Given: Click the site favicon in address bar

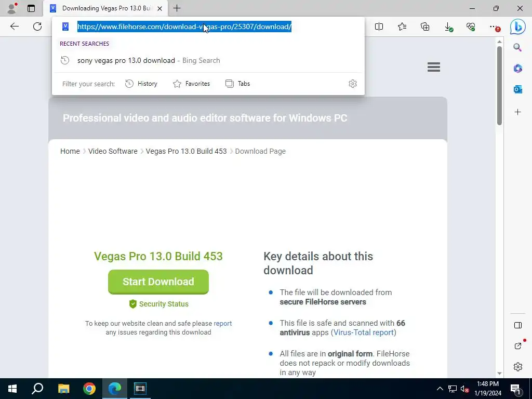Looking at the screenshot, I should tap(65, 26).
